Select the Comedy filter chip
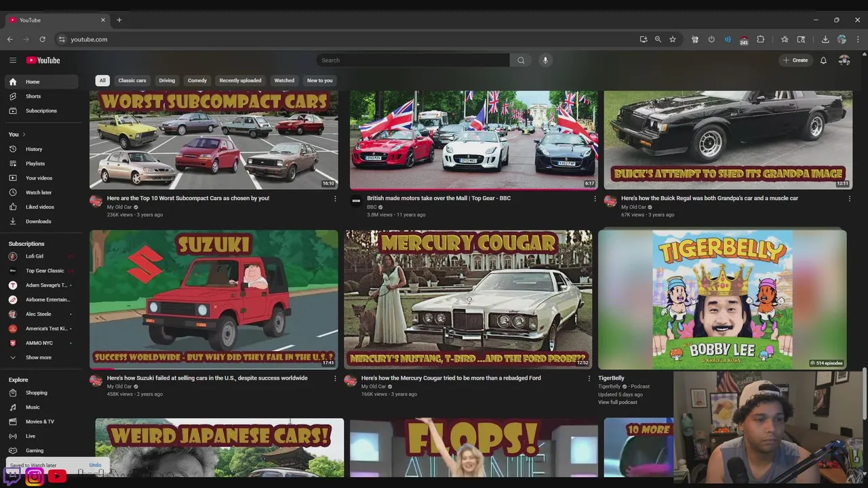This screenshot has height=488, width=868. pos(197,81)
